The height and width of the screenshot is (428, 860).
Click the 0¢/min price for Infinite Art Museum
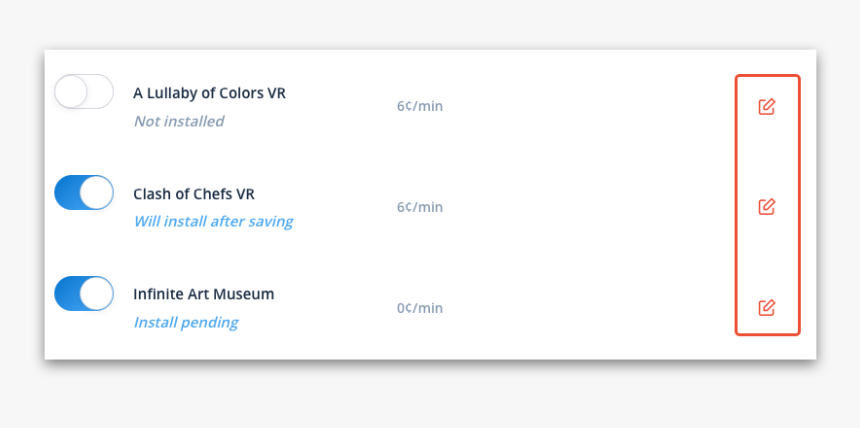(x=419, y=308)
